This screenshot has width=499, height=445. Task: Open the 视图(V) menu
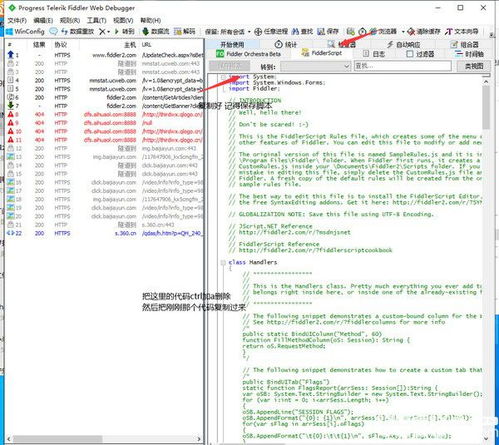point(123,20)
